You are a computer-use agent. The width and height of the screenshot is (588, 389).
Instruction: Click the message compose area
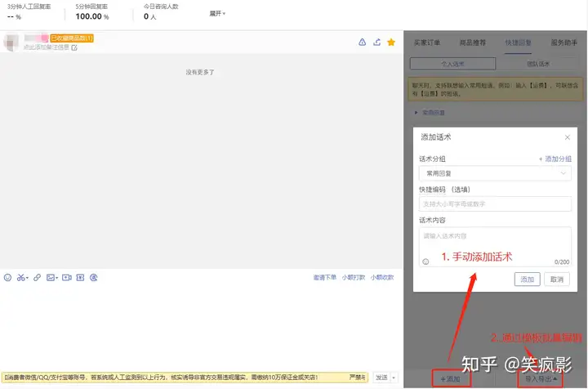[x=202, y=329]
